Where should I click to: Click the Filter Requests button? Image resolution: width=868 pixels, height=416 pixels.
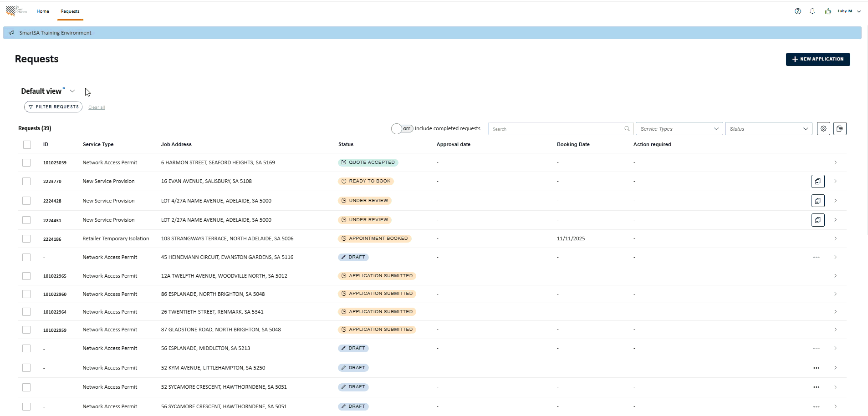point(53,107)
